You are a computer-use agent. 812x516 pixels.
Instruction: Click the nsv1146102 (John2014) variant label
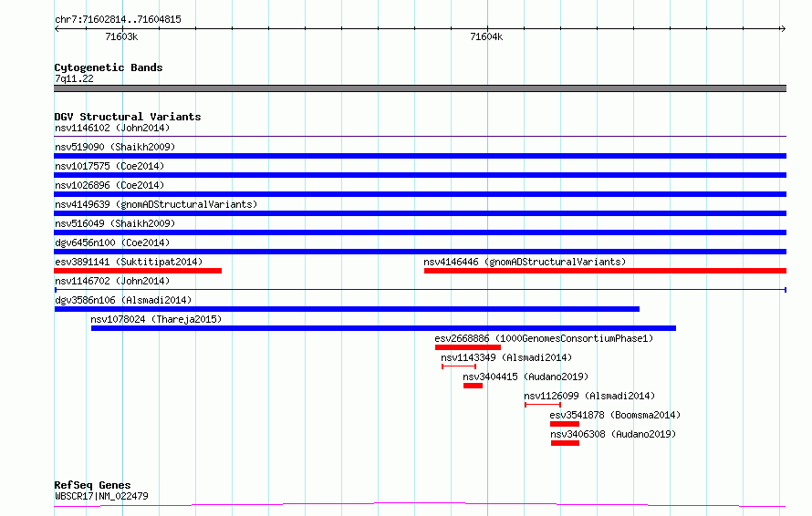112,128
